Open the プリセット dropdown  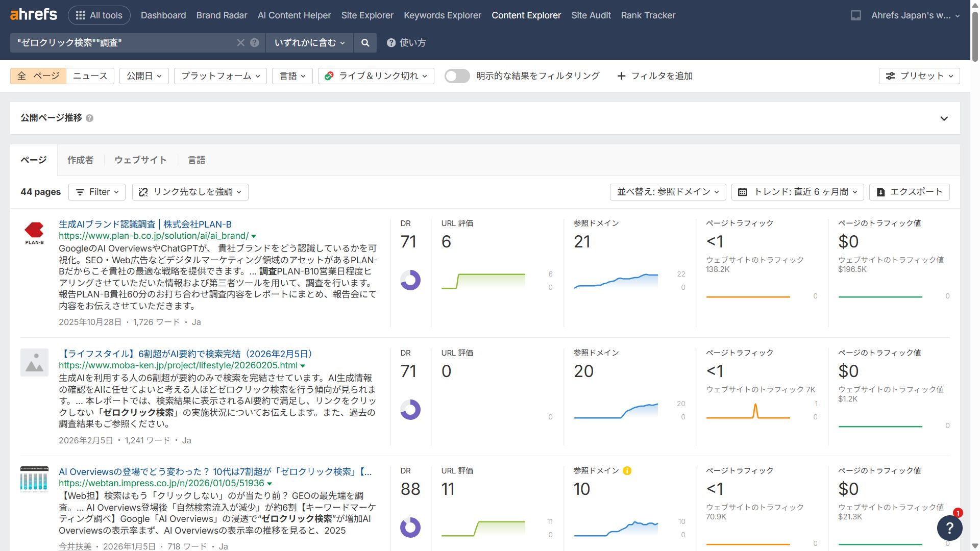click(x=919, y=76)
